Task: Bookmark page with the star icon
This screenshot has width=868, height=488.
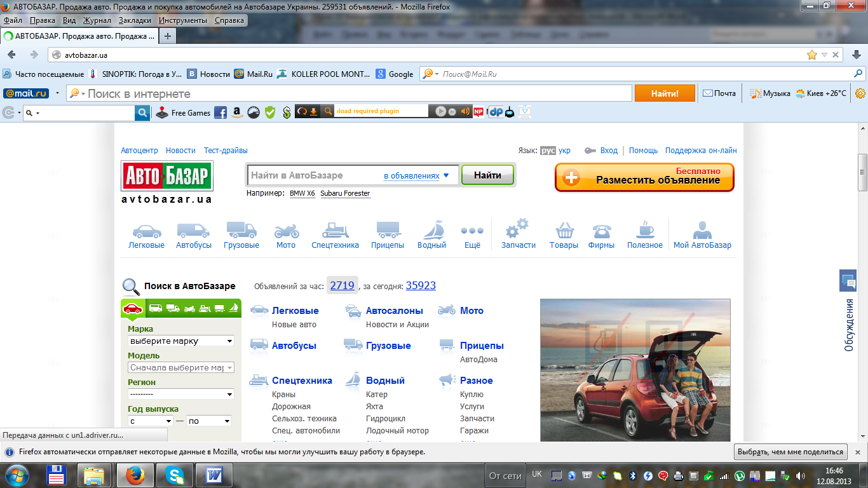Action: point(812,55)
